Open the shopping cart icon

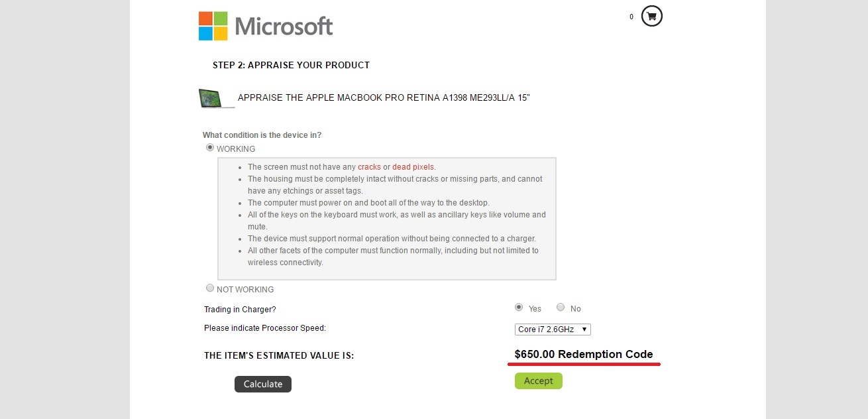click(652, 17)
